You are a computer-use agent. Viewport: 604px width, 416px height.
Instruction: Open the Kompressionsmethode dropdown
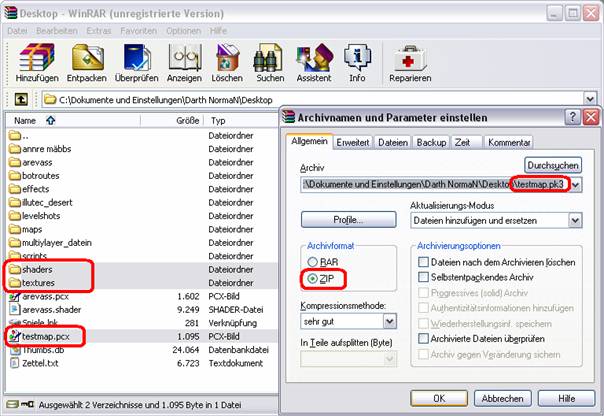click(390, 321)
